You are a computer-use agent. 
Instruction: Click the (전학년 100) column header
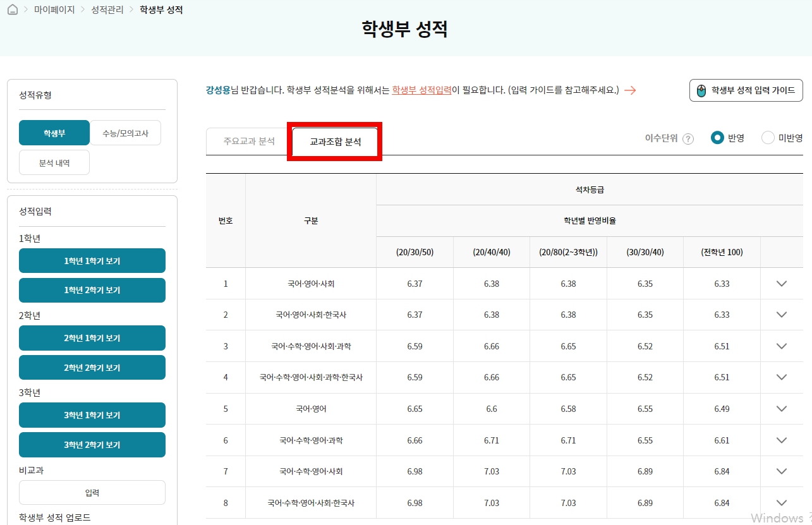722,252
